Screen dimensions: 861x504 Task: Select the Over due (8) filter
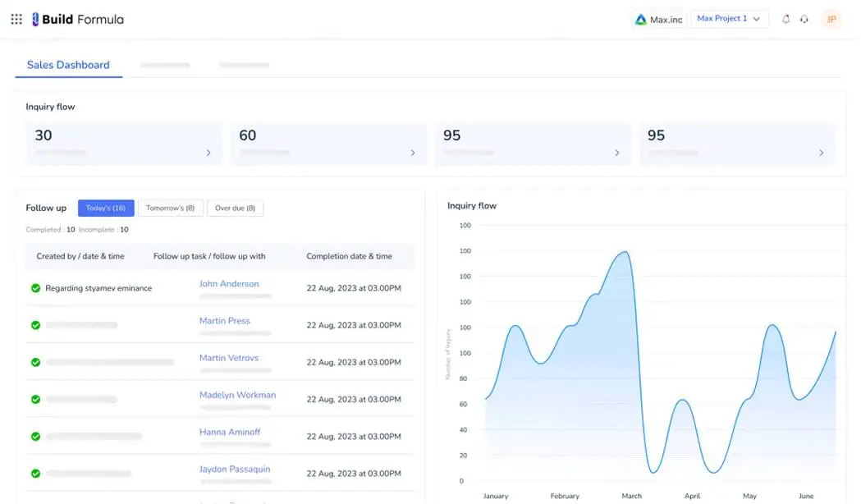pyautogui.click(x=235, y=208)
